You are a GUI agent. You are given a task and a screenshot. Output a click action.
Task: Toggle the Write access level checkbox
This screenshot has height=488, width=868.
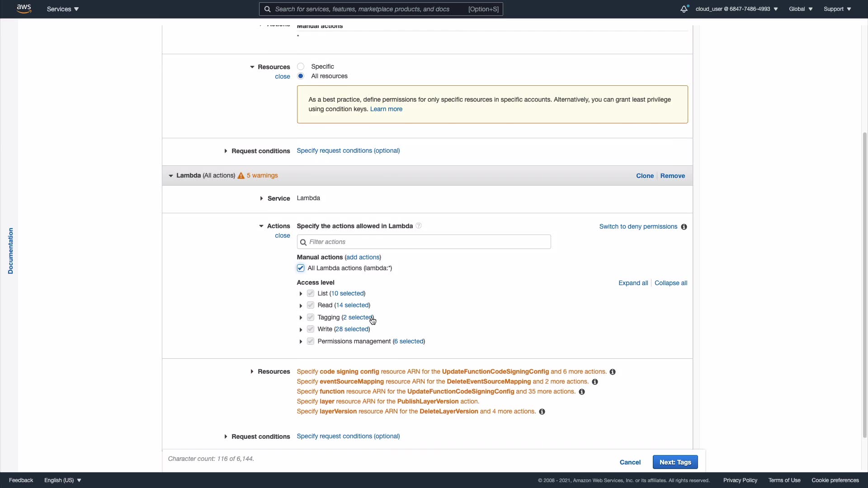click(311, 329)
